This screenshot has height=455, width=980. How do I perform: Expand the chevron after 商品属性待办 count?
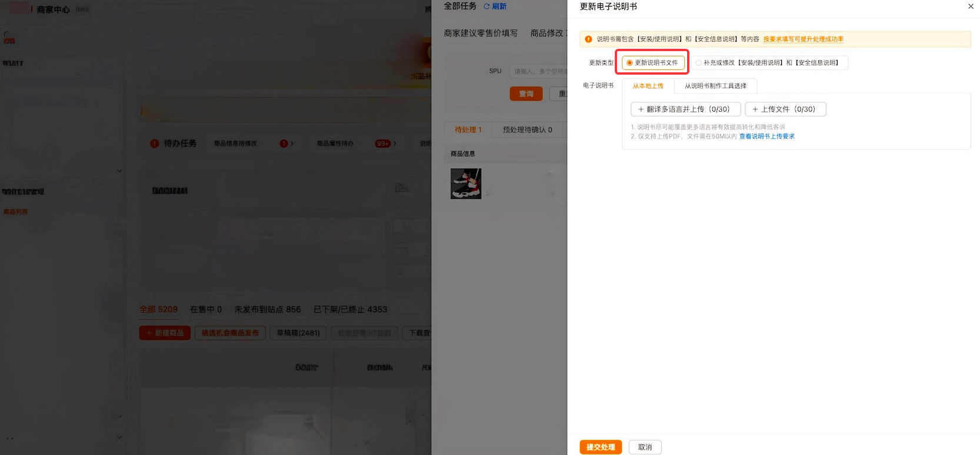pyautogui.click(x=395, y=143)
